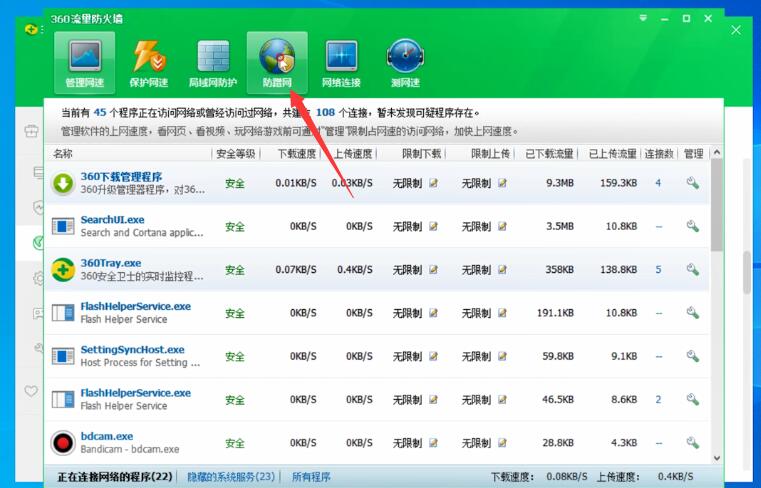Sort by the 名称 column header
The height and width of the screenshot is (488, 761).
point(63,154)
